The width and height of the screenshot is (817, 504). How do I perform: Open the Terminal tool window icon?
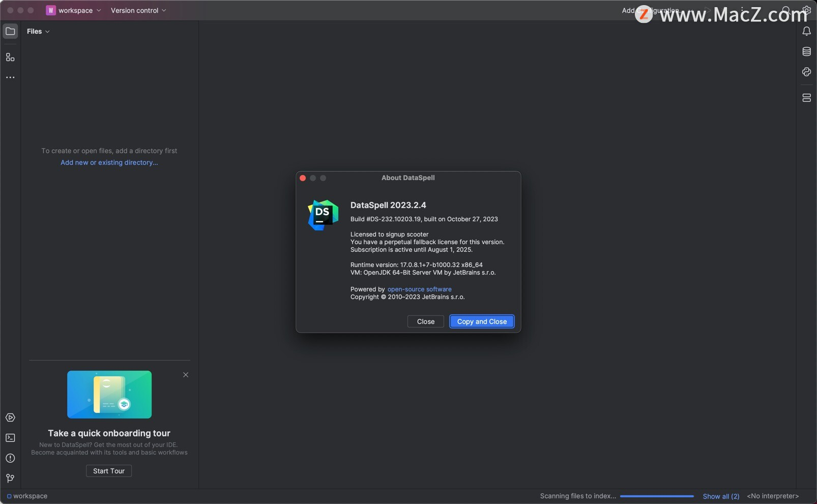[10, 438]
